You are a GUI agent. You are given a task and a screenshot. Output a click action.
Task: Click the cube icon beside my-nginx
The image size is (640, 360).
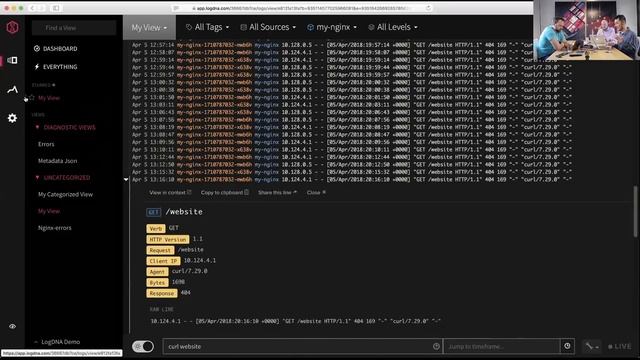point(310,27)
